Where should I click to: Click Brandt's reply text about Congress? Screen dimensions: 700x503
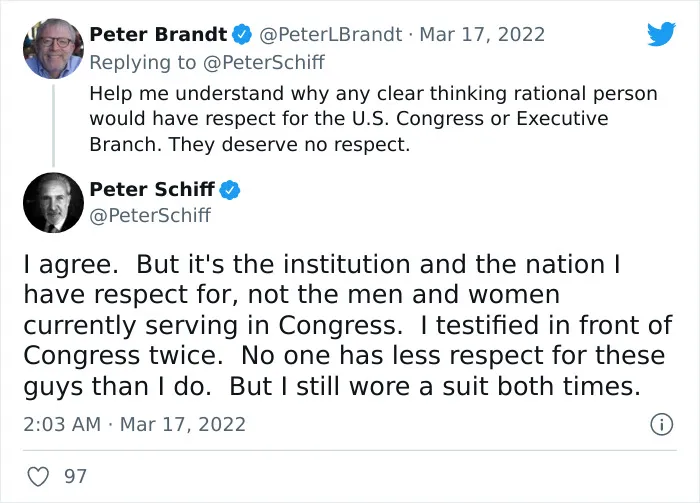coord(373,119)
